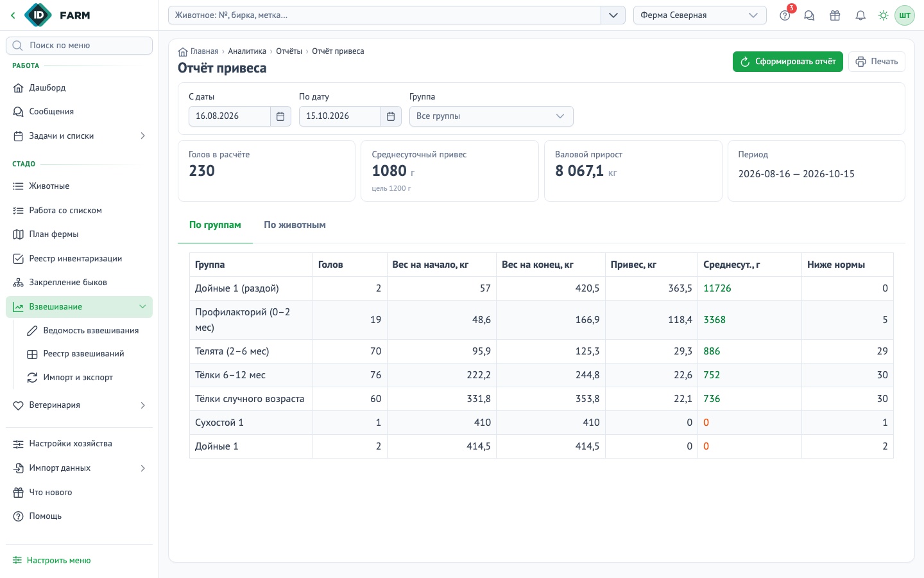Image resolution: width=924 pixels, height=578 pixels.
Task: Open calendar picker for С даты field
Action: click(x=280, y=116)
